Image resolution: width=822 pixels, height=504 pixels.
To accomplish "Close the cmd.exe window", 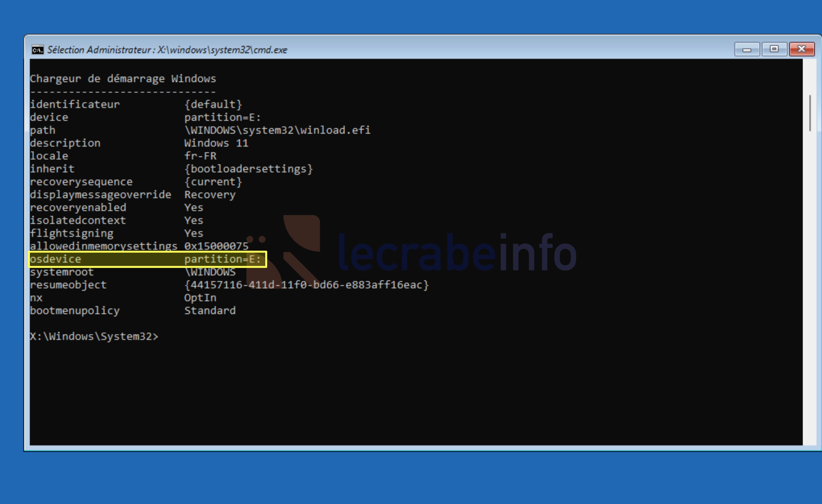I will 802,49.
